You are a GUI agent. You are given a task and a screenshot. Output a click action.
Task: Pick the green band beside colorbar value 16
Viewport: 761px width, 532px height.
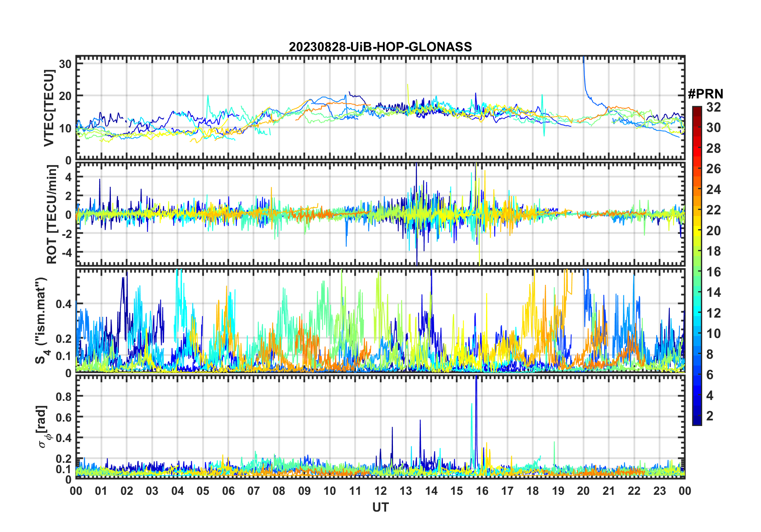[x=697, y=272]
